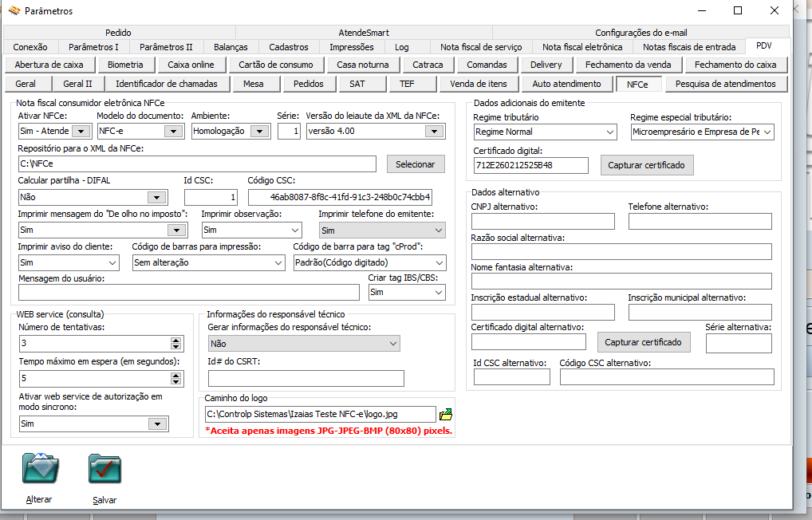Click the Código CSC field

pyautogui.click(x=341, y=197)
